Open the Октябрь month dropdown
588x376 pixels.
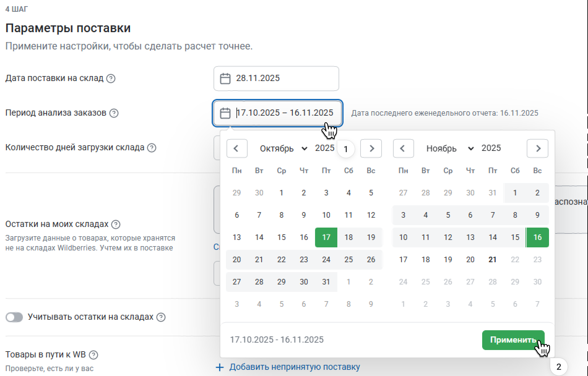point(283,149)
